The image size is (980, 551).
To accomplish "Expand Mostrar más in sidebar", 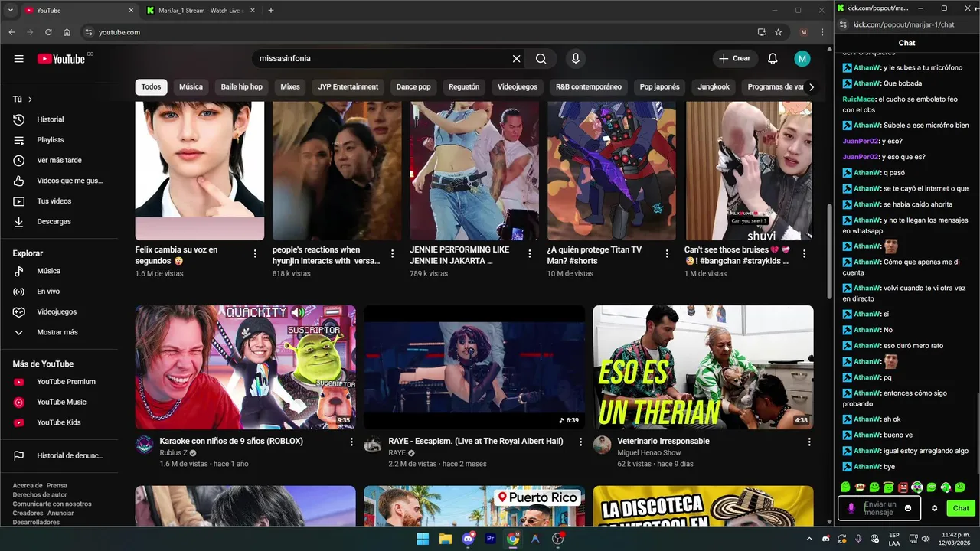I will coord(58,332).
